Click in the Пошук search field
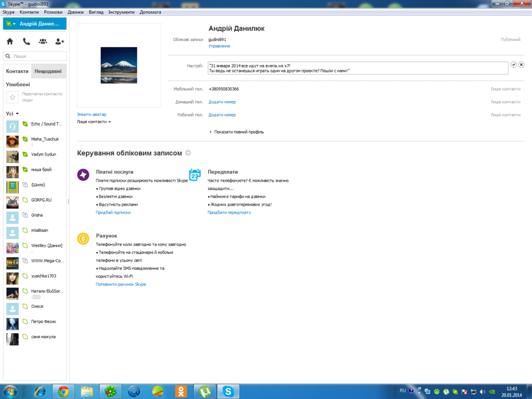This screenshot has width=532, height=399. 37,56
